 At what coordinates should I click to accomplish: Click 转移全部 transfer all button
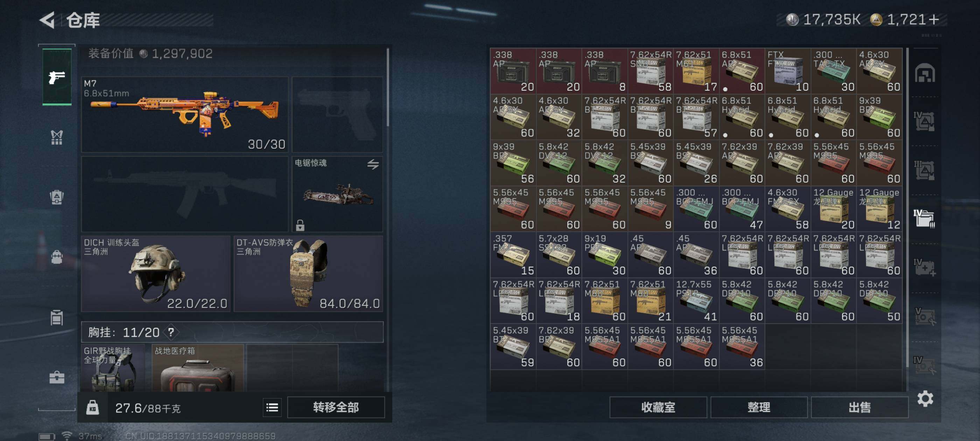pyautogui.click(x=336, y=407)
